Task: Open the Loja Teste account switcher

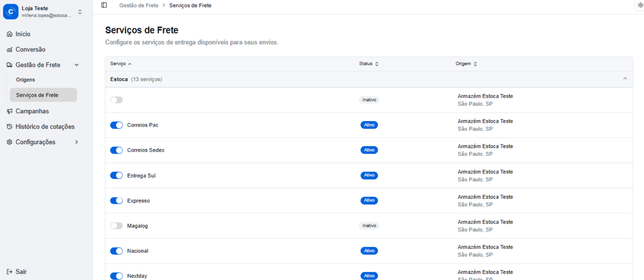Action: click(x=80, y=12)
